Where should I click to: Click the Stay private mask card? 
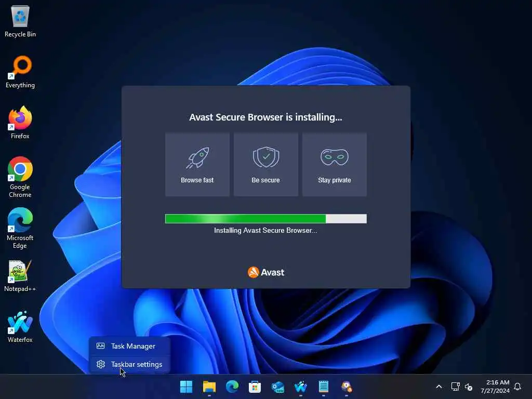pyautogui.click(x=334, y=165)
